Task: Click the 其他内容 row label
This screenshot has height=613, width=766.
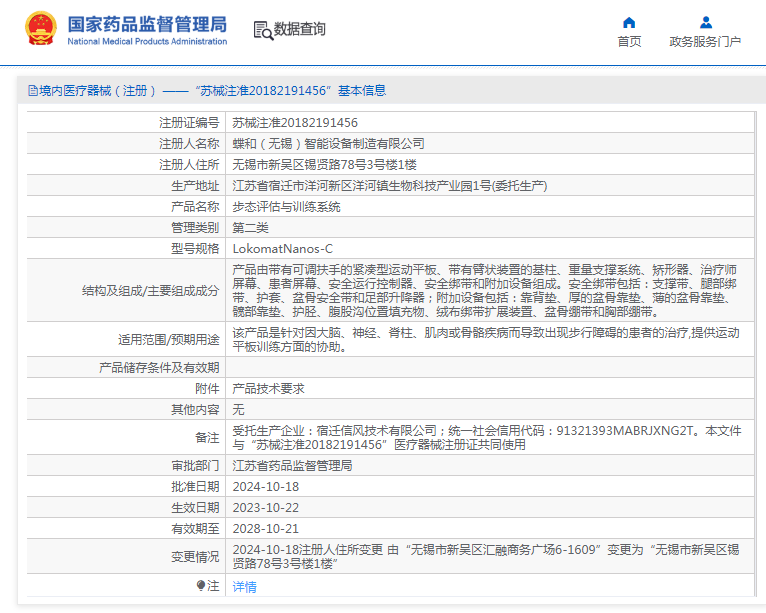Action: (x=195, y=409)
